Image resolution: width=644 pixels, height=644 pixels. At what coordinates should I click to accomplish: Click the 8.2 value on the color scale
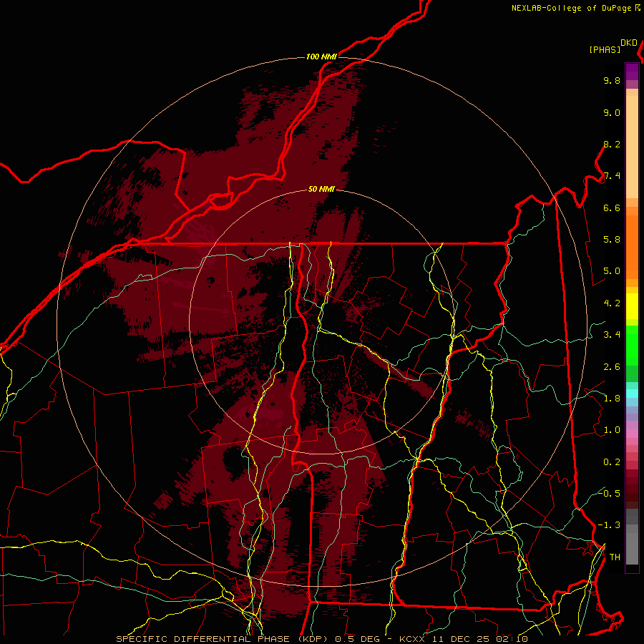tap(612, 144)
